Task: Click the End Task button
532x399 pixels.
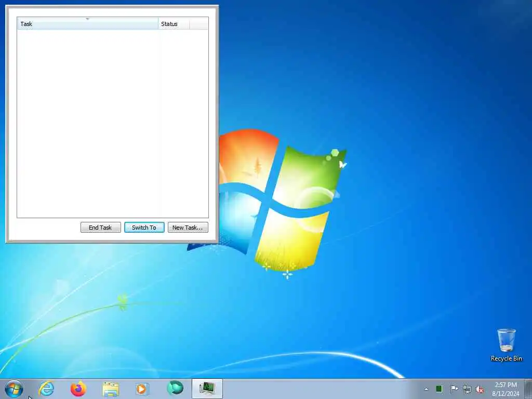Action: [100, 228]
